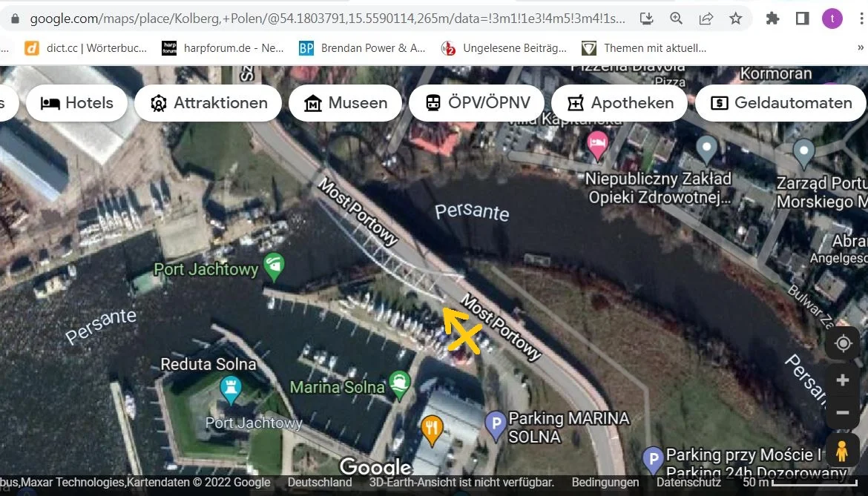868x496 pixels.
Task: Show ÖPV/ÖPNV transit stops
Action: click(x=476, y=103)
